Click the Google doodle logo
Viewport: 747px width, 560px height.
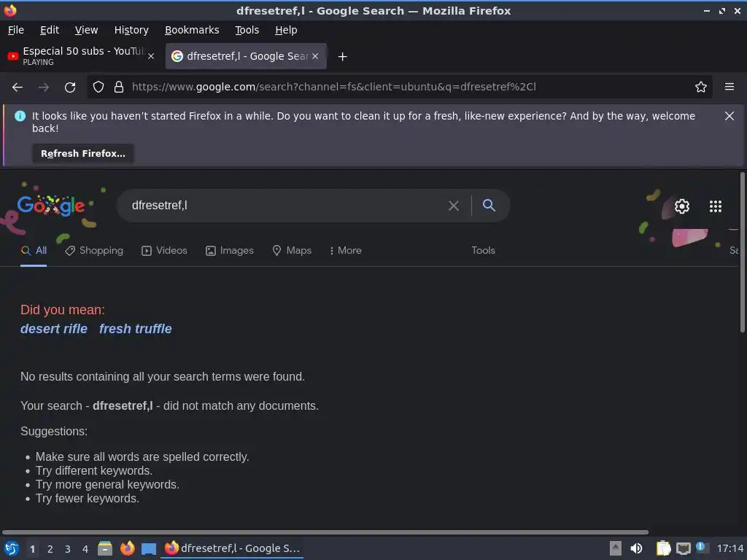pyautogui.click(x=51, y=206)
